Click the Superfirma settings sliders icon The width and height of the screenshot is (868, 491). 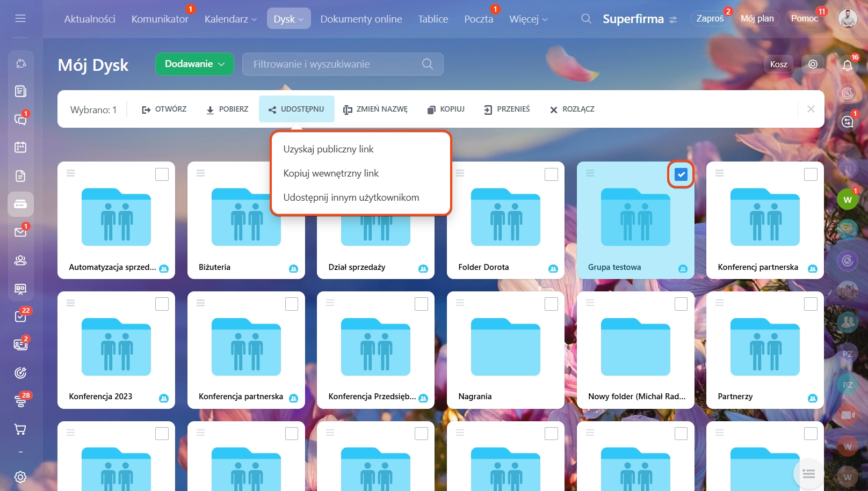coord(673,19)
